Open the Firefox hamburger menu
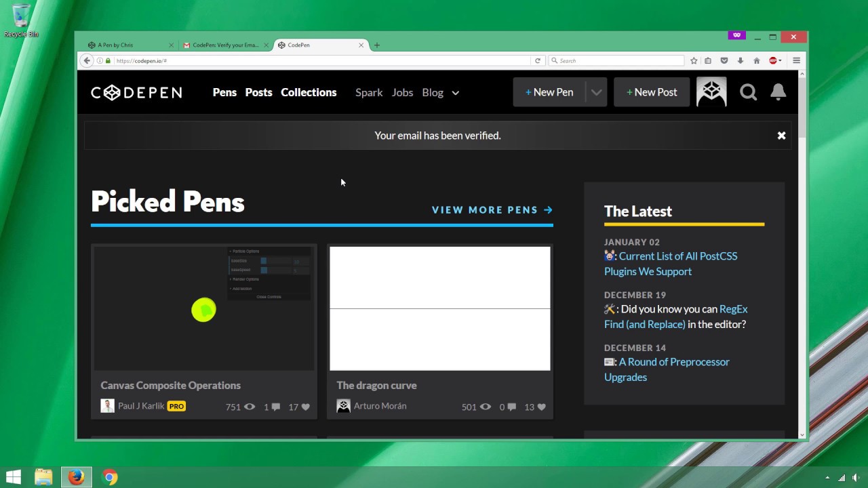This screenshot has height=488, width=868. pos(797,60)
